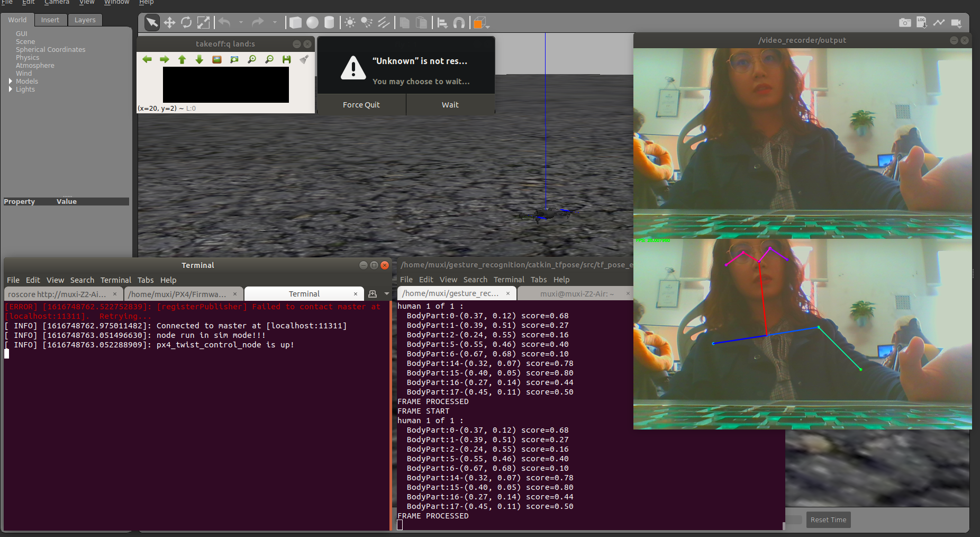
Task: Open the data logger with the LOG icon
Action: pos(921,22)
